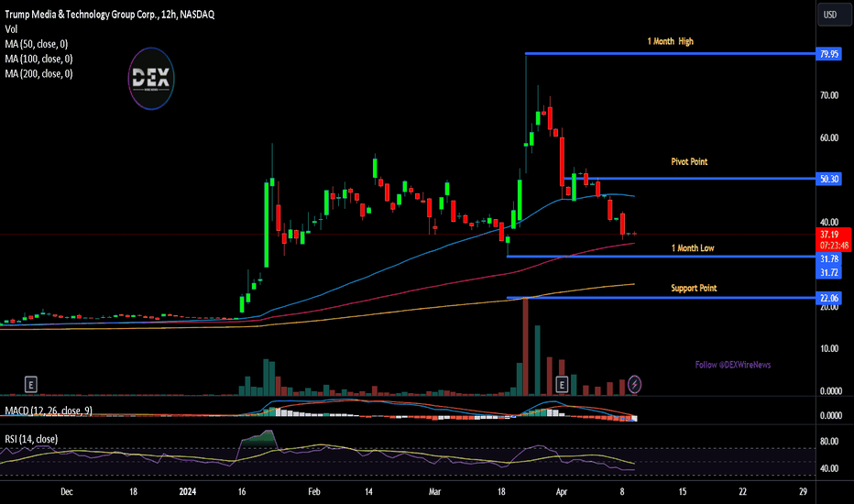The height and width of the screenshot is (504, 854).
Task: Select the MA (50, close, 0) legend
Action: [x=37, y=44]
